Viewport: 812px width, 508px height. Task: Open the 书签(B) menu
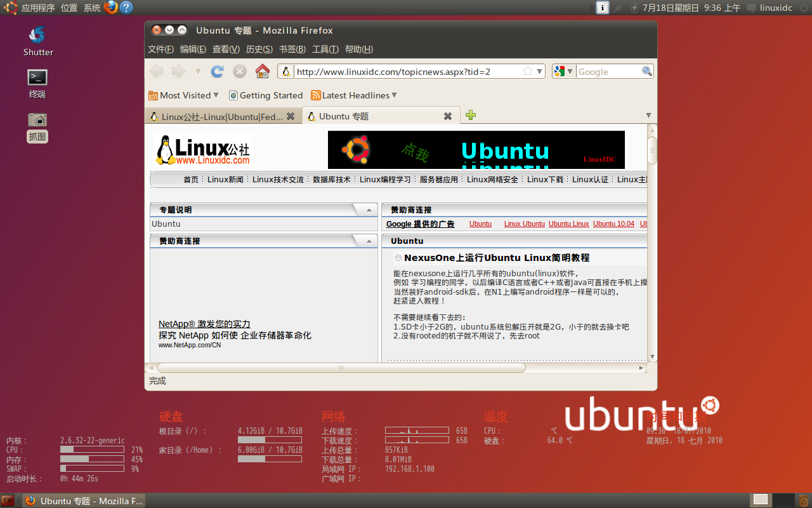292,49
